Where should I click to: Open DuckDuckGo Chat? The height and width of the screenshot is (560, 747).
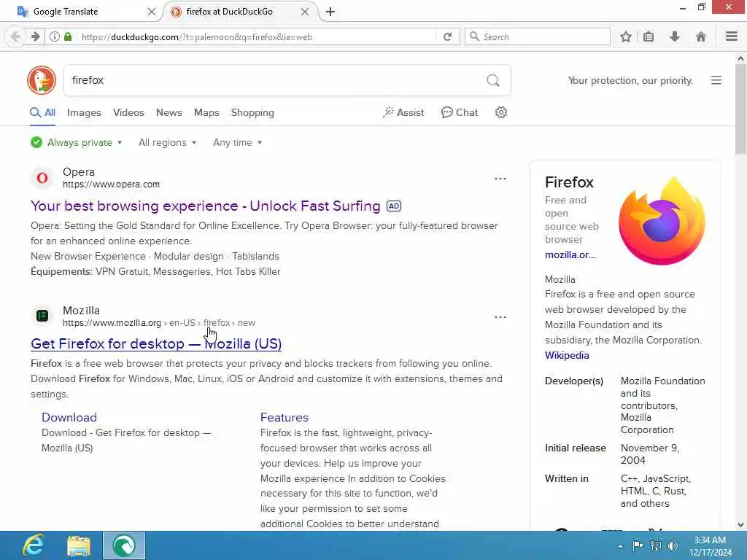point(460,112)
